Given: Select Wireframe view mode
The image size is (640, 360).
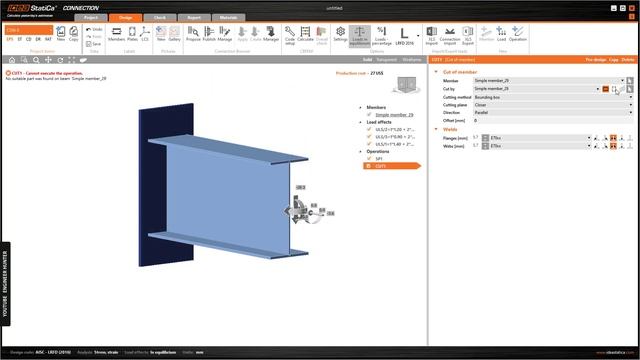Looking at the screenshot, I should 411,60.
